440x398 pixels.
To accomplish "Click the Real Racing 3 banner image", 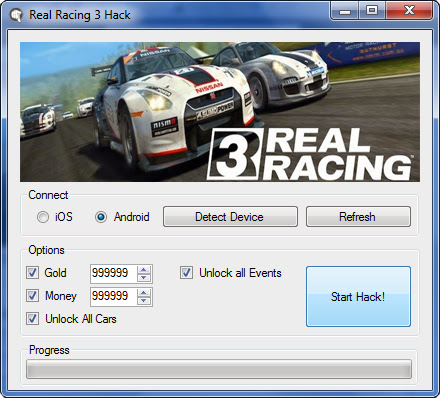I will (x=220, y=112).
